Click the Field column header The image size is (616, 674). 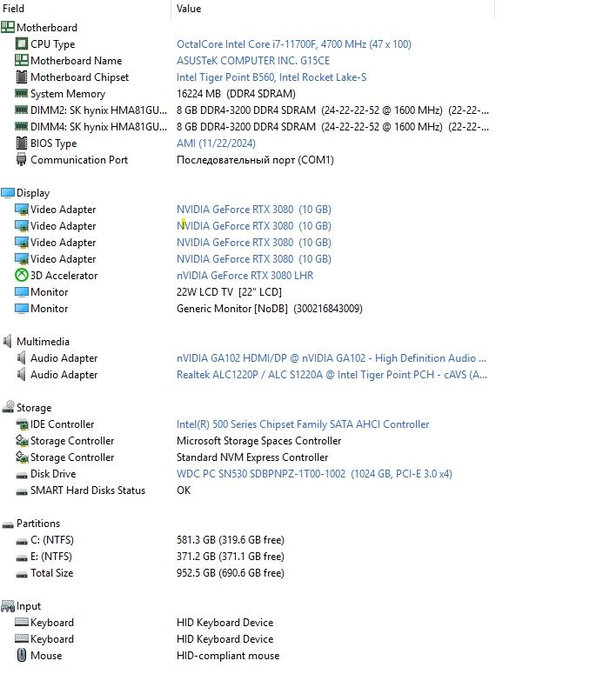coord(13,8)
